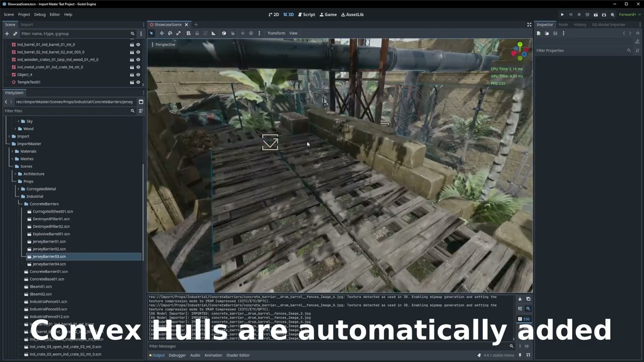Viewport: 644px width, 362px height.
Task: Toggle Use Snap magnet icon
Action: point(232,33)
